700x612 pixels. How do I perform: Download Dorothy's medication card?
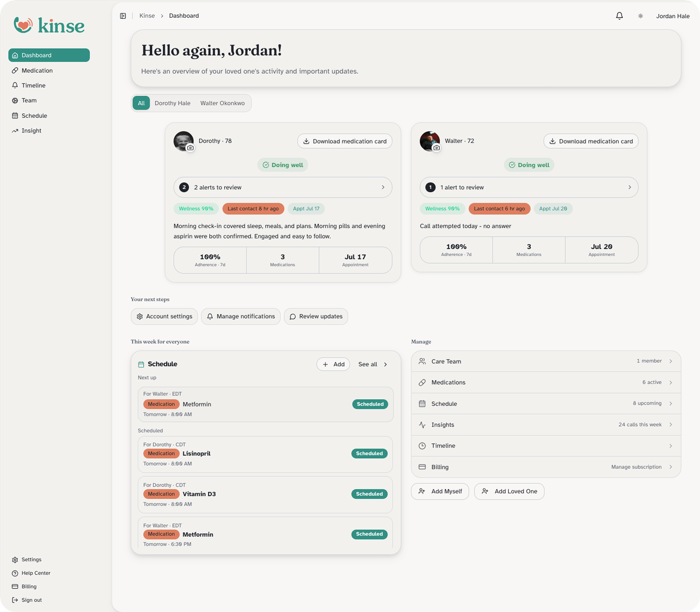pos(345,141)
